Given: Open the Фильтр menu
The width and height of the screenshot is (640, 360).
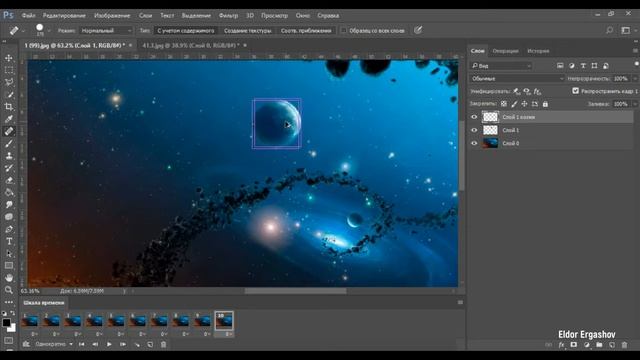Looking at the screenshot, I should (x=228, y=16).
